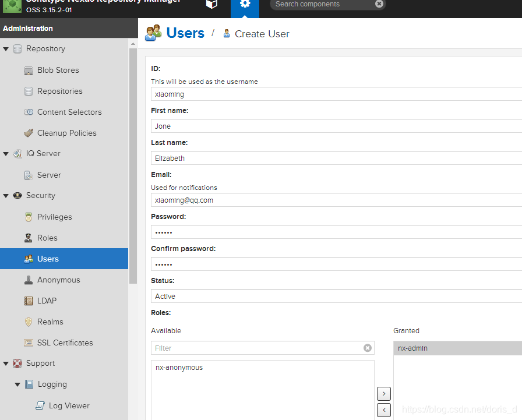Click the First name field
The image size is (522, 420).
click(x=336, y=126)
